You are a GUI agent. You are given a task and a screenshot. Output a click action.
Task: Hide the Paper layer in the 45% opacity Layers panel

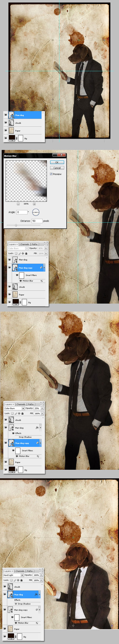[x=9, y=295]
